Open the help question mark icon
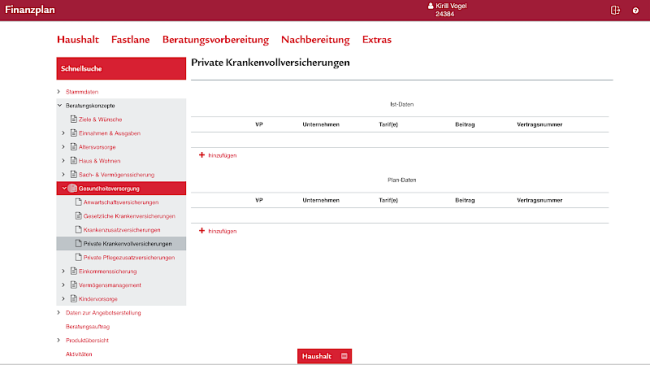The width and height of the screenshot is (650, 365). pyautogui.click(x=635, y=11)
